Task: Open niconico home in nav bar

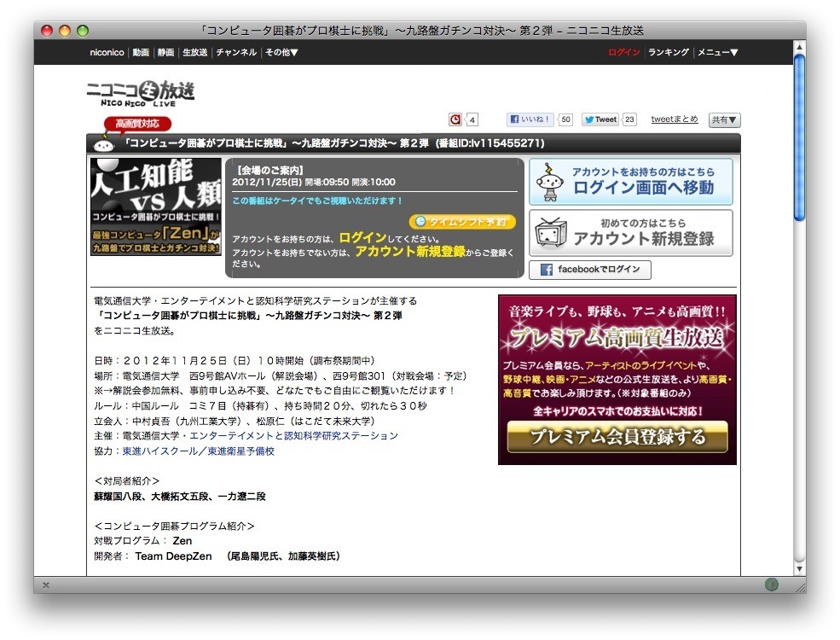Action: click(107, 52)
